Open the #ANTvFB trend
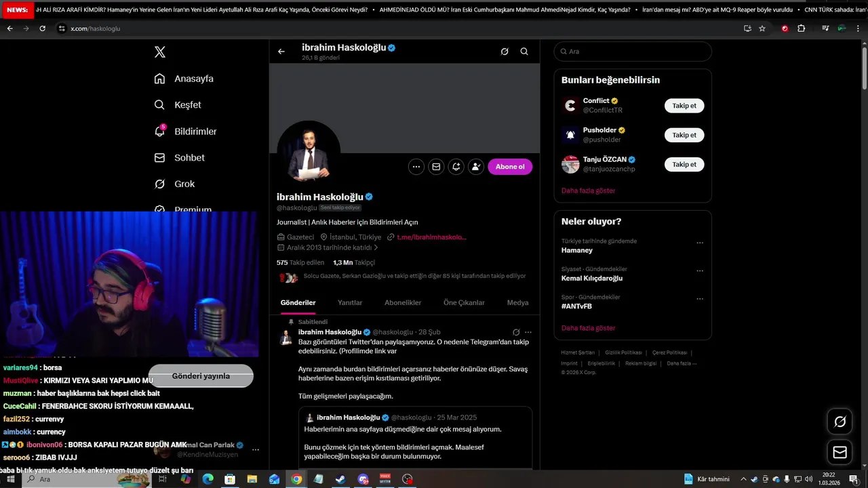The image size is (868, 488). pos(576,306)
